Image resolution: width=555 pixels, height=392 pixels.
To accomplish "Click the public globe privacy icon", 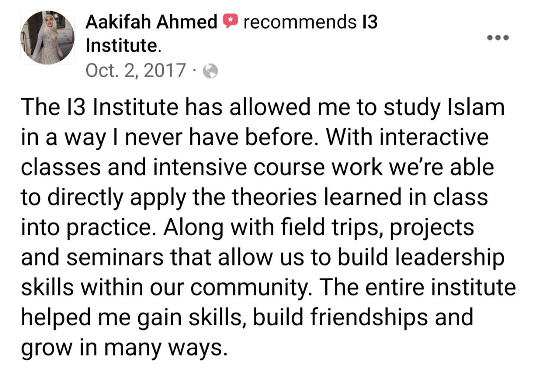I will (210, 71).
